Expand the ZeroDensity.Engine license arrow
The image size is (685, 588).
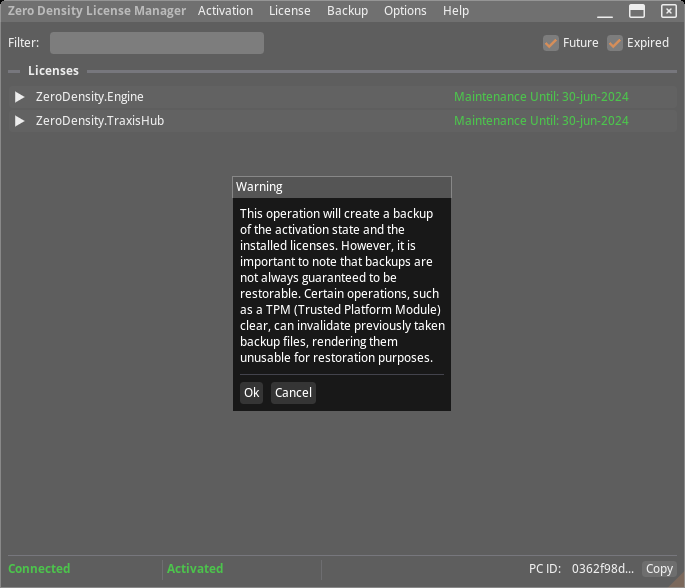pos(19,97)
